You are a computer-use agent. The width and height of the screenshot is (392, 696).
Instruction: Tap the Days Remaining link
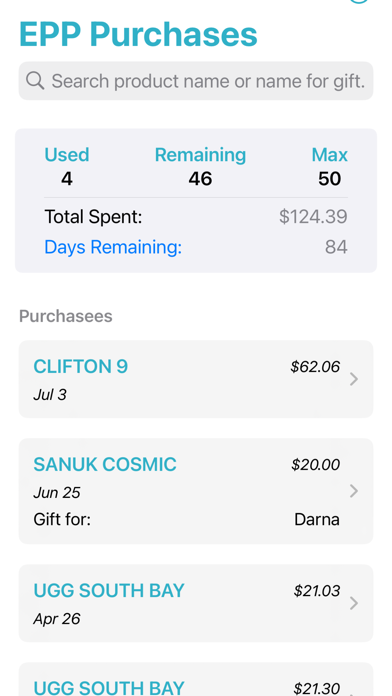pos(113,247)
